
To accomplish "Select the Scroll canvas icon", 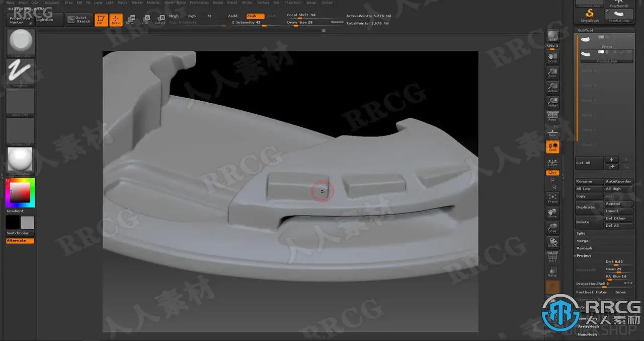I will click(x=553, y=57).
